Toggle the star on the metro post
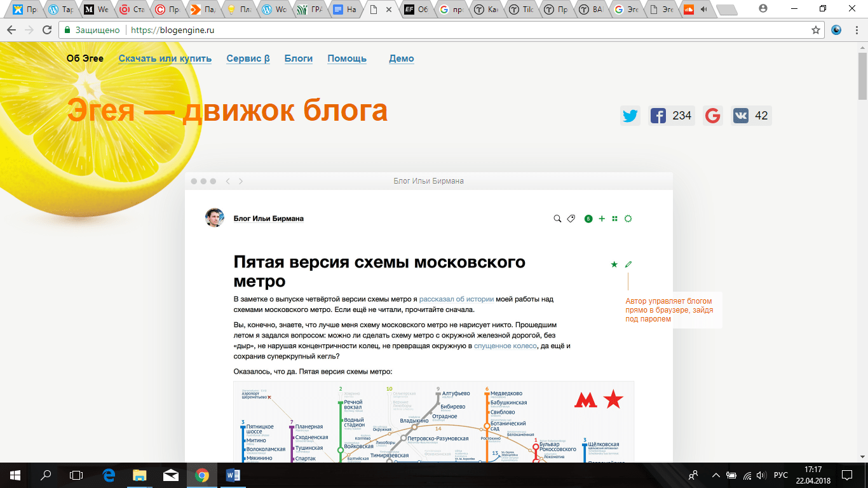The height and width of the screenshot is (488, 868). (x=613, y=263)
